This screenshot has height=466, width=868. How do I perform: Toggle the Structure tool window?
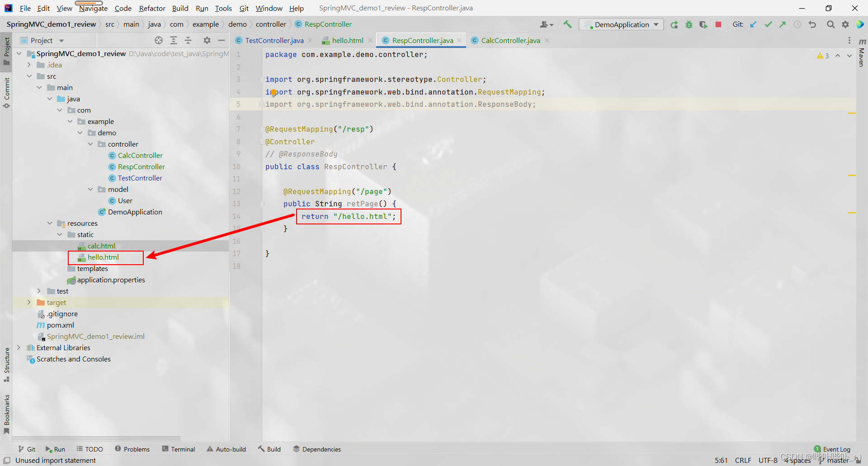click(6, 365)
